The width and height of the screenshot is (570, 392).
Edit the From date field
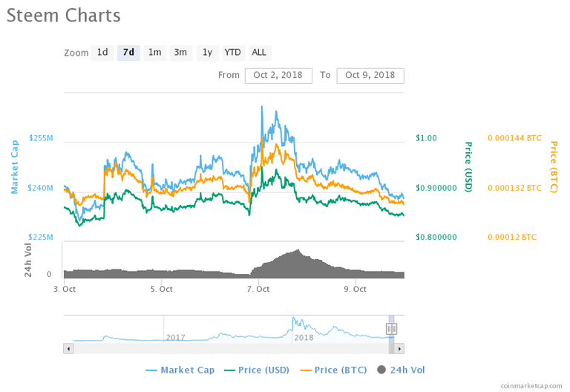(x=278, y=76)
